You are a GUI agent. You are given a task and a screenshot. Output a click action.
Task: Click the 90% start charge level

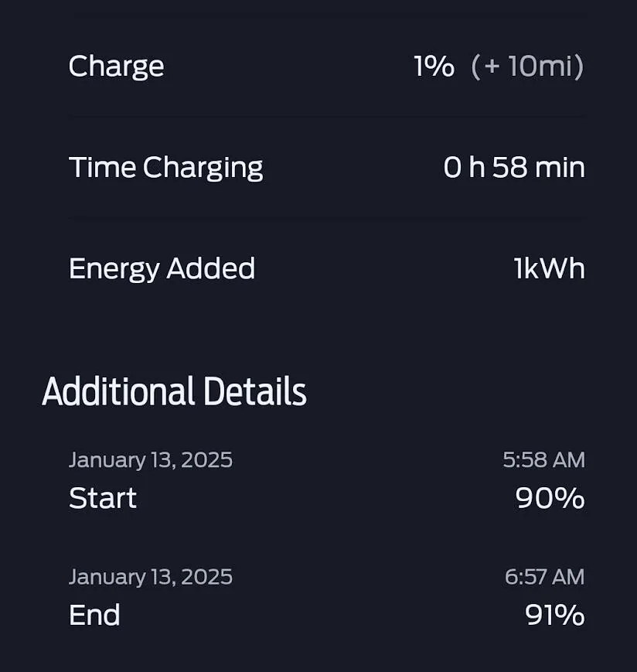pos(550,498)
